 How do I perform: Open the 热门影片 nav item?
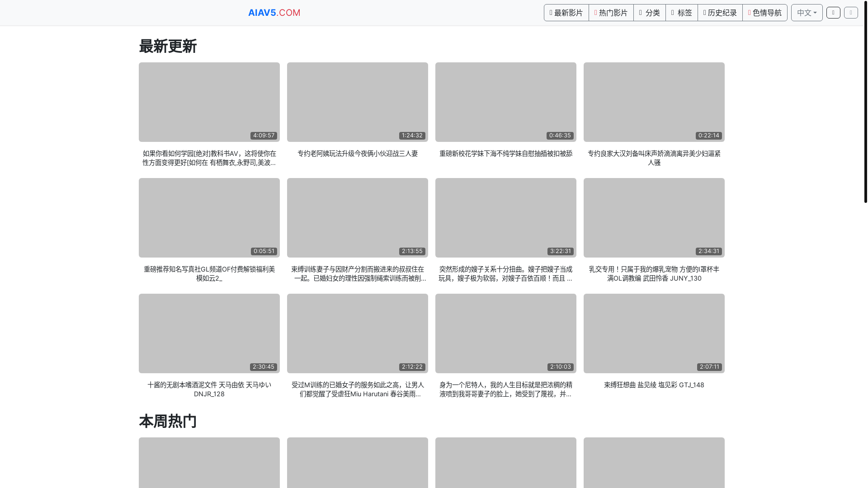(x=611, y=13)
